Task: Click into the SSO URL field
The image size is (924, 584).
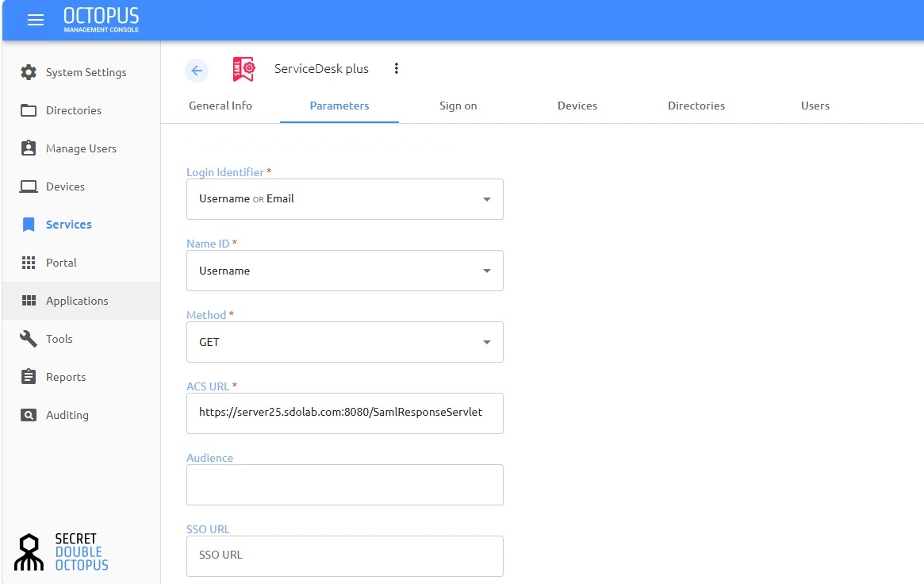Action: coord(345,555)
